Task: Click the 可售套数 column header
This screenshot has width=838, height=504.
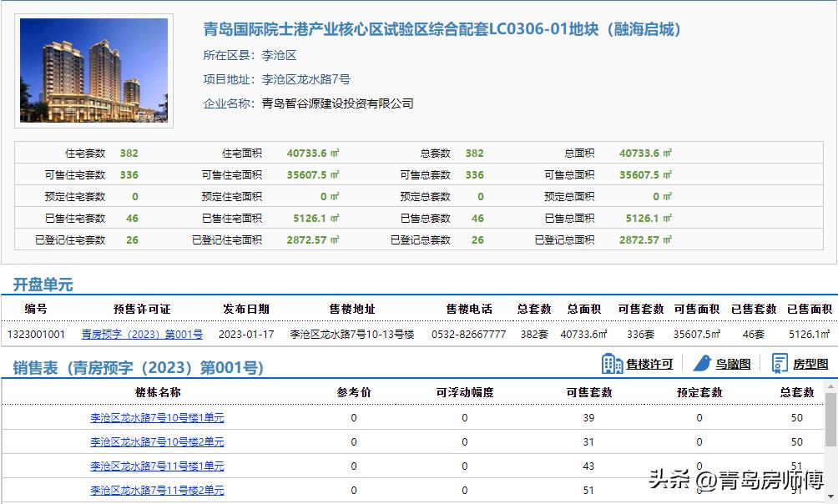Action: (x=588, y=391)
